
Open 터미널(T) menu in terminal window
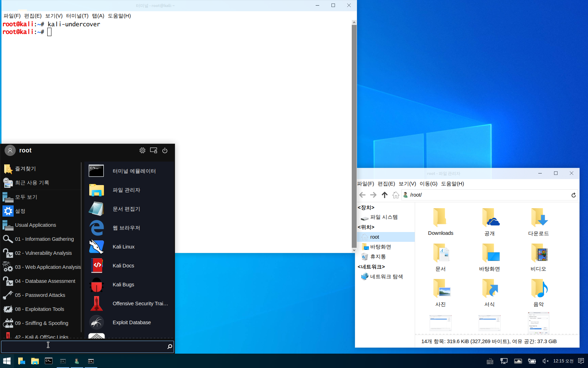tap(77, 16)
